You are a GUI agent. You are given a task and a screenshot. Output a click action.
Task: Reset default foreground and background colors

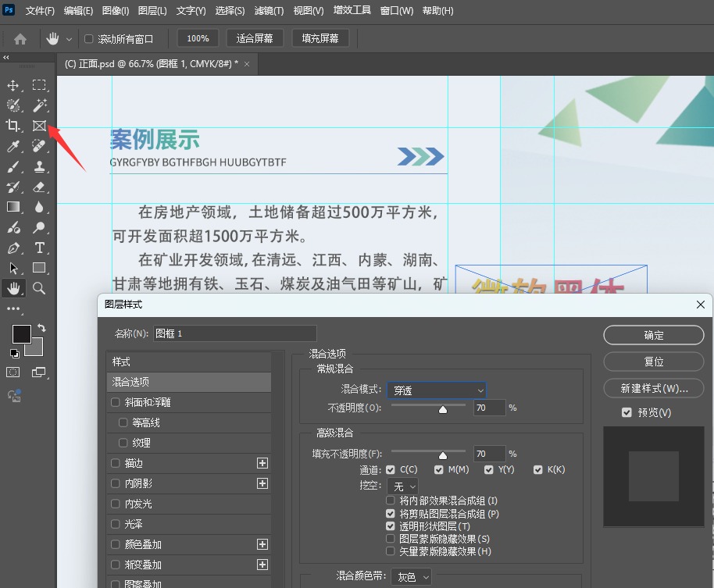pyautogui.click(x=15, y=353)
